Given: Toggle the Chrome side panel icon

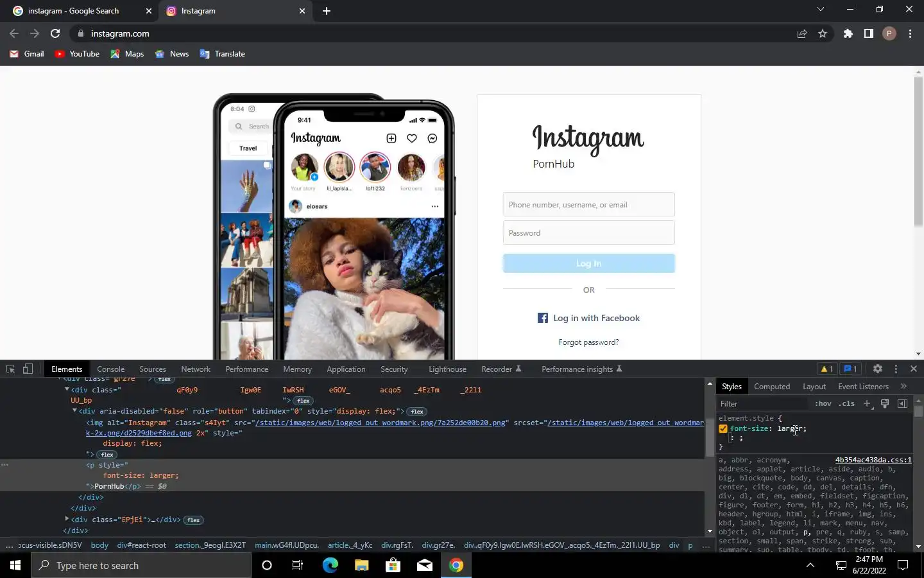Looking at the screenshot, I should (x=869, y=33).
